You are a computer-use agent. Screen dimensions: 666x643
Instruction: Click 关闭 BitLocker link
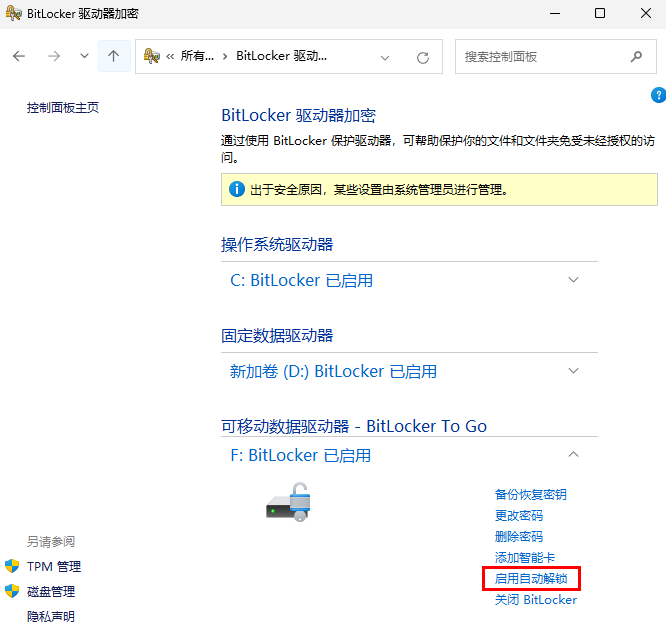[x=535, y=599]
